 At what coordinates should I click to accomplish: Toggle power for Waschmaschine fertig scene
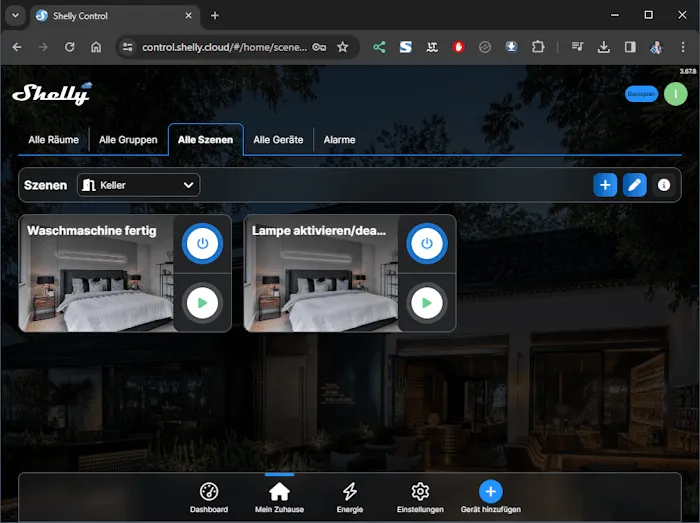point(202,243)
